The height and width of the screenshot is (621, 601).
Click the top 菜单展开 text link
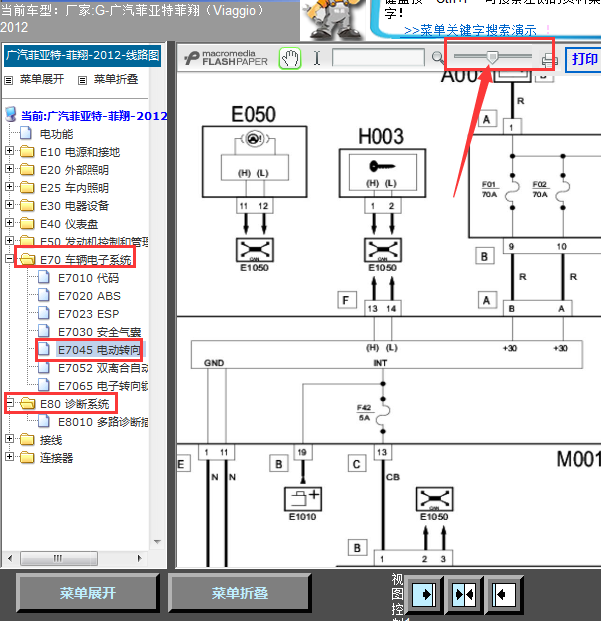[42, 79]
